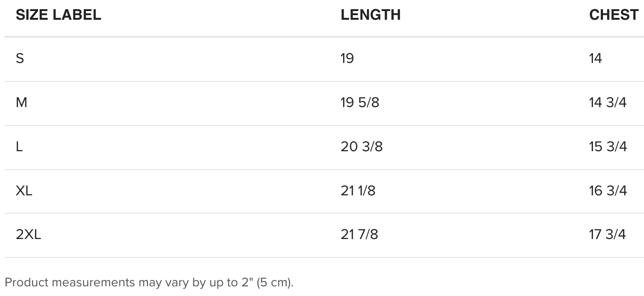
Task: Select the length value 19 5/8
Action: pos(360,102)
